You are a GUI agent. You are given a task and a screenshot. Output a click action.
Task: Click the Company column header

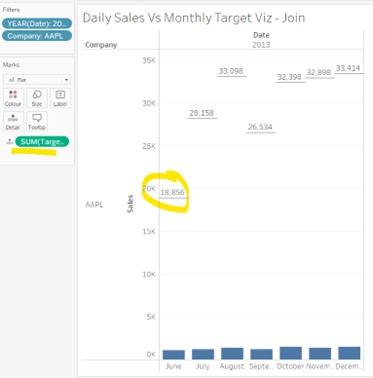pyautogui.click(x=101, y=45)
